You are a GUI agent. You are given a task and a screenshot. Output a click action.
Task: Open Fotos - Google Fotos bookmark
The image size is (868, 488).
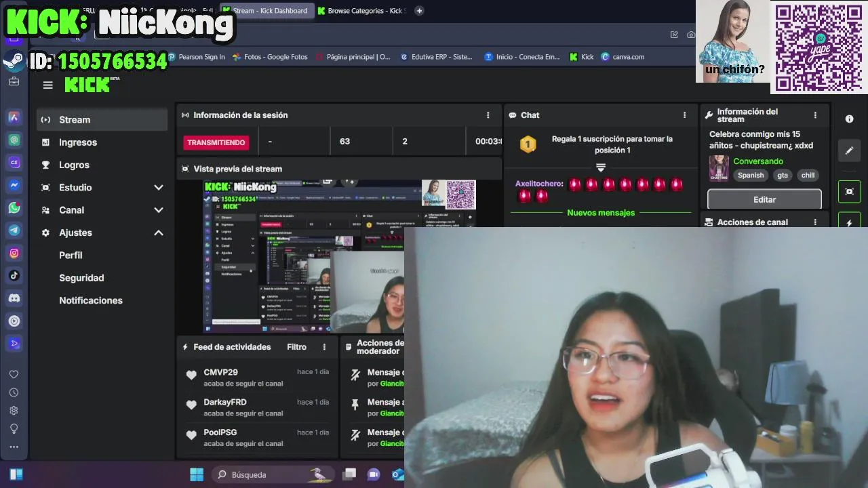click(x=270, y=57)
